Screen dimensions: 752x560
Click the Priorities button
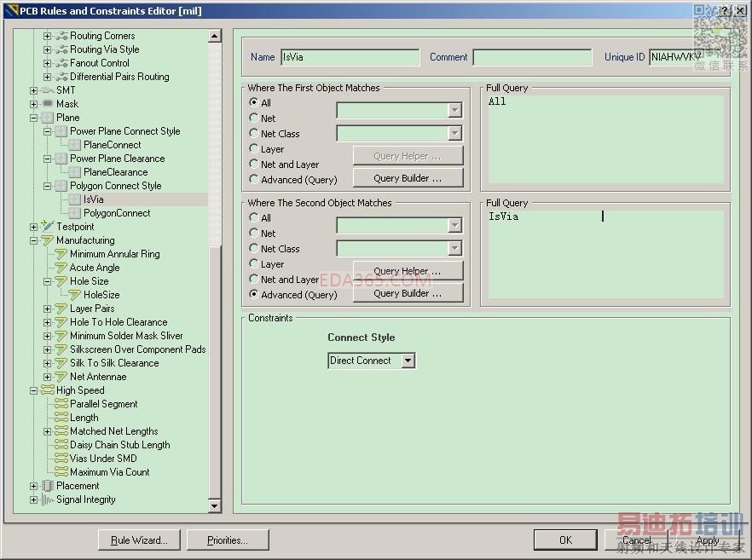(x=227, y=540)
